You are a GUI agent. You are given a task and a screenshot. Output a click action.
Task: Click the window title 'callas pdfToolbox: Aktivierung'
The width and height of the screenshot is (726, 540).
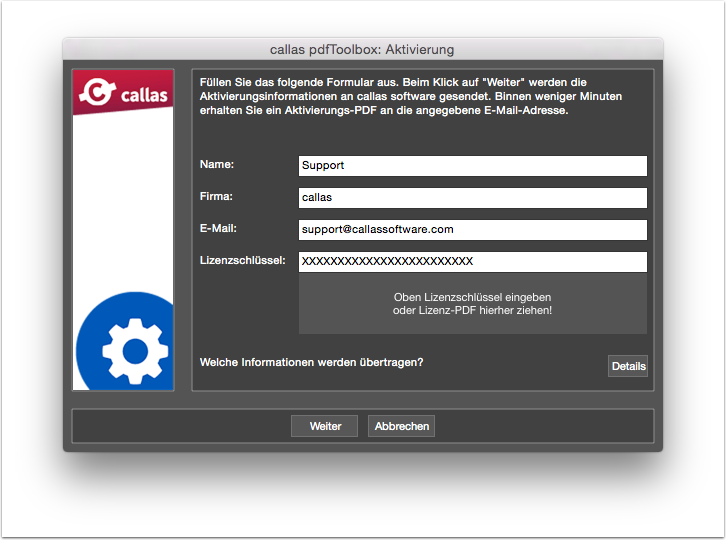[362, 50]
